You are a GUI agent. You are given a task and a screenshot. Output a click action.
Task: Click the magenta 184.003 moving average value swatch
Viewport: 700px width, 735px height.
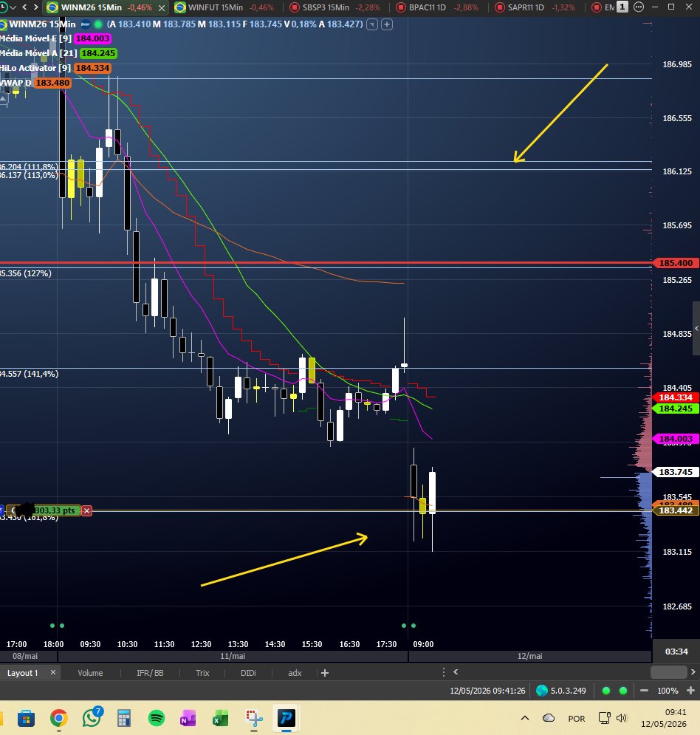click(x=92, y=38)
